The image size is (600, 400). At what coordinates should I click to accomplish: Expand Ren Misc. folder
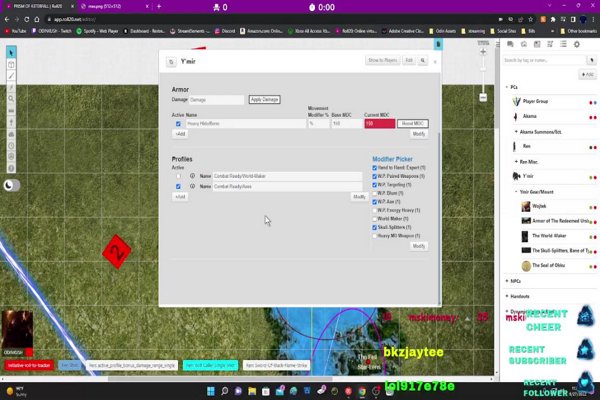point(516,162)
